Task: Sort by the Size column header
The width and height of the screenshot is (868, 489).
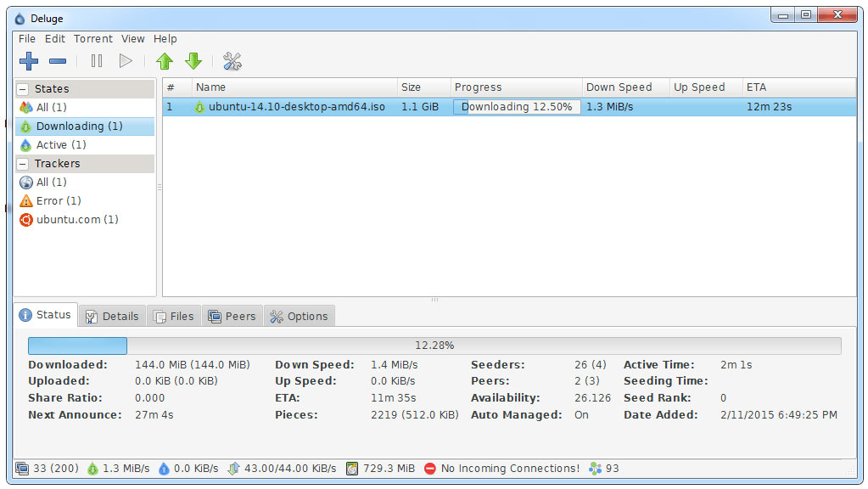Action: click(x=424, y=87)
